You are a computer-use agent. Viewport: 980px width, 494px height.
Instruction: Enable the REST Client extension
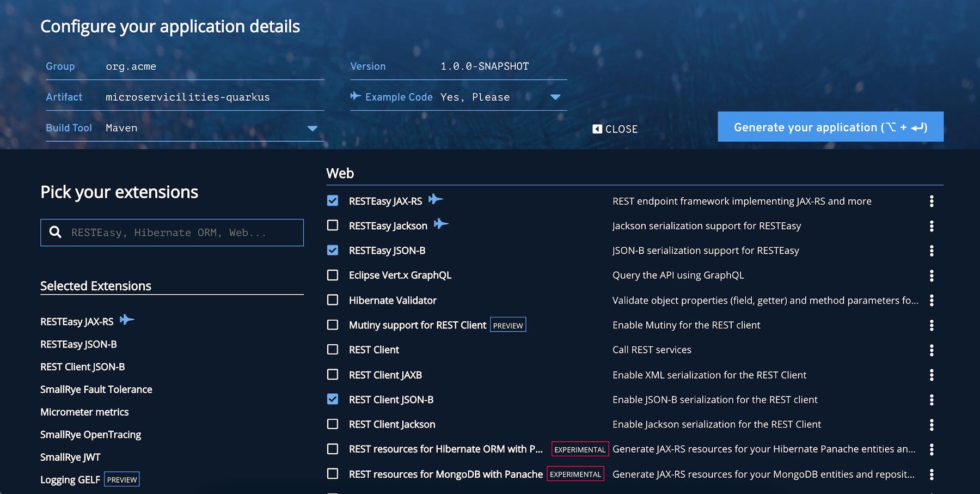(333, 349)
